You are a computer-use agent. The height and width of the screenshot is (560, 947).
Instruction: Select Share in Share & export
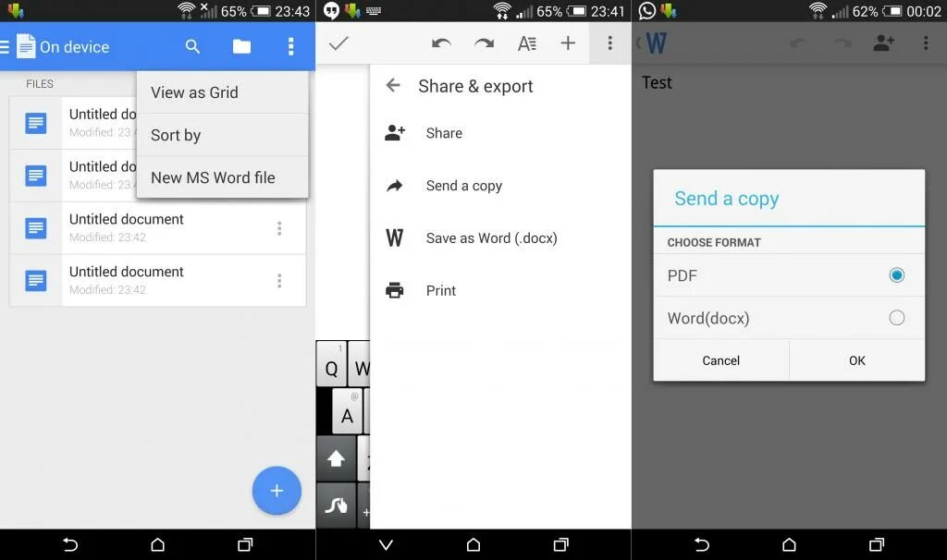[500, 133]
